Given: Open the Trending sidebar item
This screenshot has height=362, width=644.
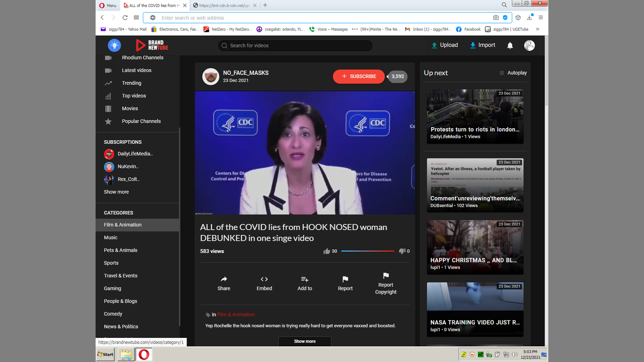Looking at the screenshot, I should tap(131, 83).
